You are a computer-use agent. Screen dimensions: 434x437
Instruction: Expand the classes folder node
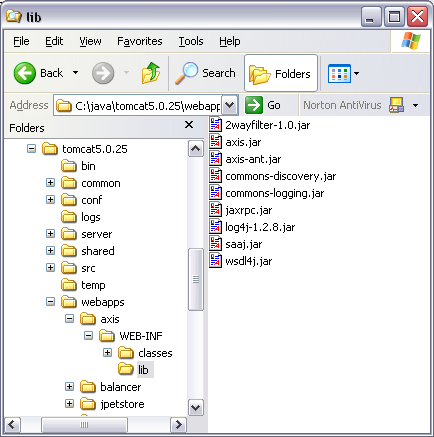point(107,353)
